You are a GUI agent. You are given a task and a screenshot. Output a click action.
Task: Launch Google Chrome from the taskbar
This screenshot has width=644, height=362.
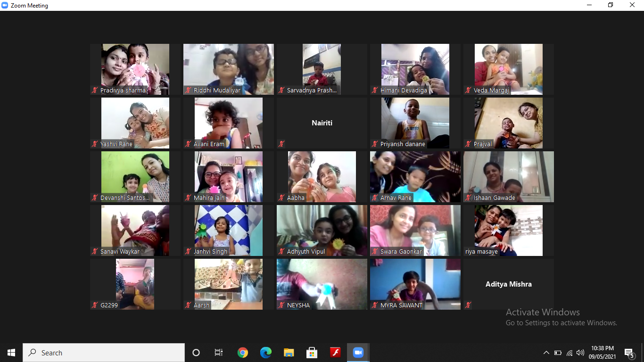tap(243, 353)
